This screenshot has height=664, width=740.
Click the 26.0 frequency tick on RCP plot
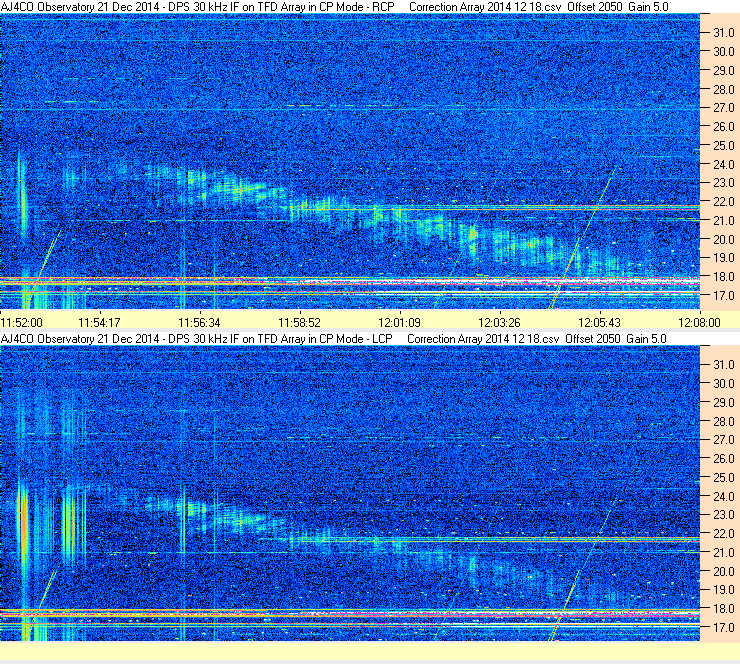723,127
